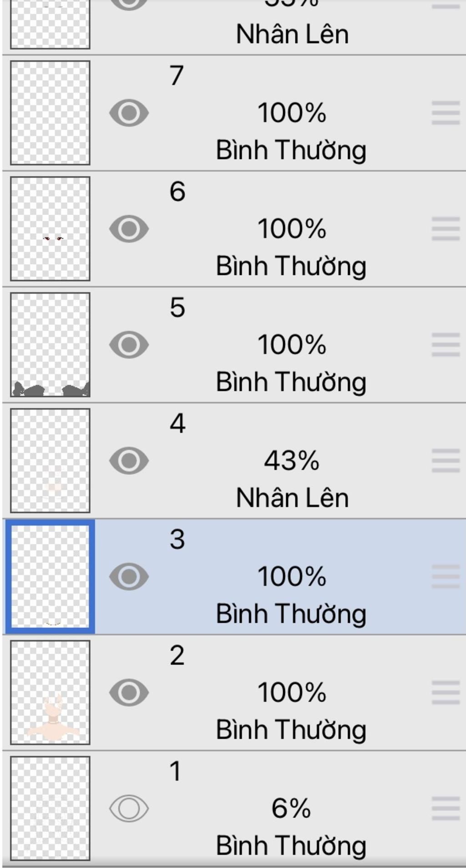Hide layer 7 with its eye icon
The height and width of the screenshot is (868, 466).
(x=129, y=113)
